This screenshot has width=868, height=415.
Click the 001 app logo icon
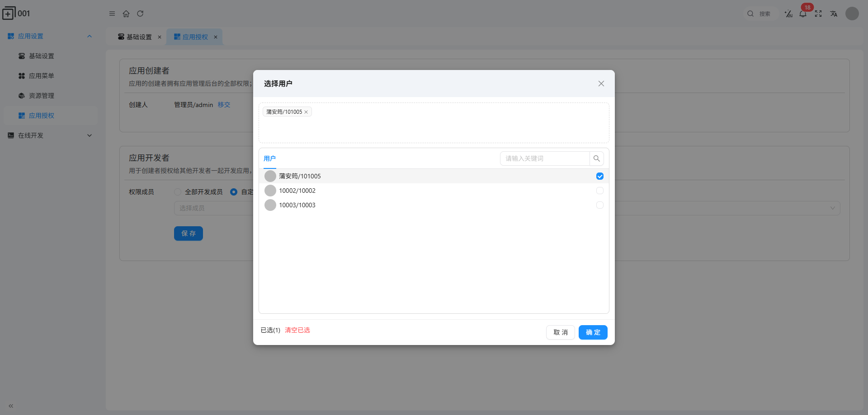point(9,13)
